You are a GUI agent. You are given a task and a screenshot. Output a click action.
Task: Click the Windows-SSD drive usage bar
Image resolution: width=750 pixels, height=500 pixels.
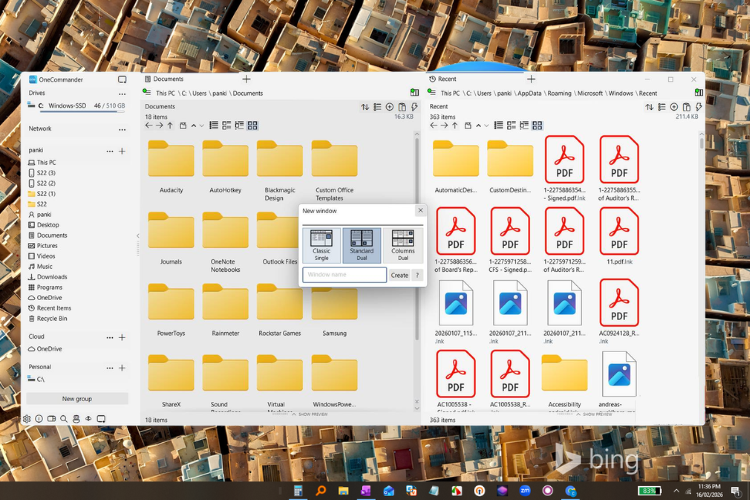pyautogui.click(x=82, y=111)
